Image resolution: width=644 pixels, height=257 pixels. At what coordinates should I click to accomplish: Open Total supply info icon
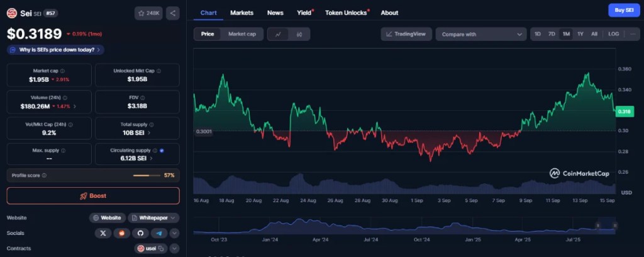152,124
